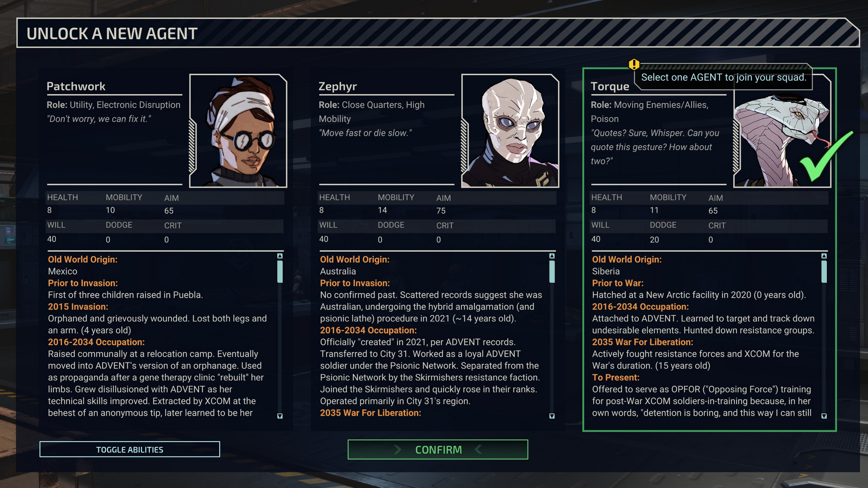
Task: Toggle abilities view with TOGGLE ABILITIES
Action: coord(130,449)
